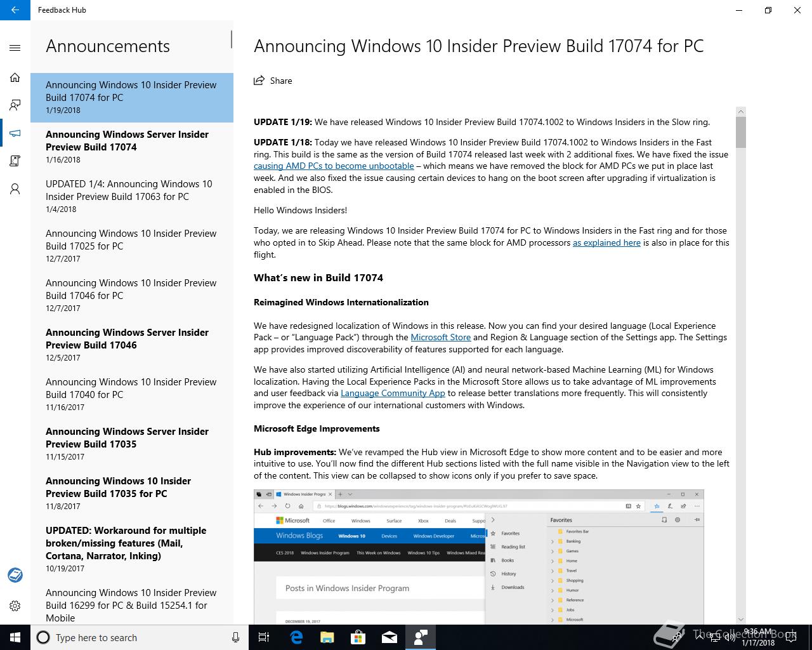Open Build 17046 for PC announcement
812x650 pixels.
coord(132,295)
